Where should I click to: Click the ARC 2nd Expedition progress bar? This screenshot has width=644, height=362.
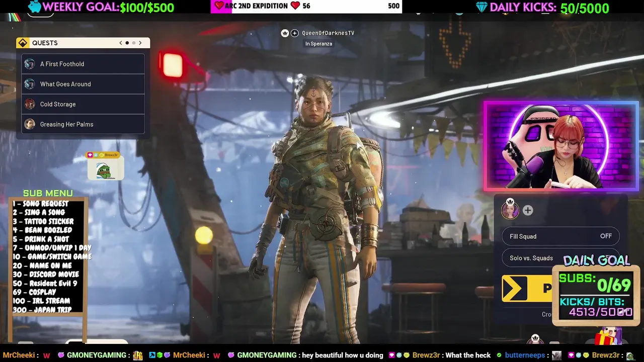point(306,6)
